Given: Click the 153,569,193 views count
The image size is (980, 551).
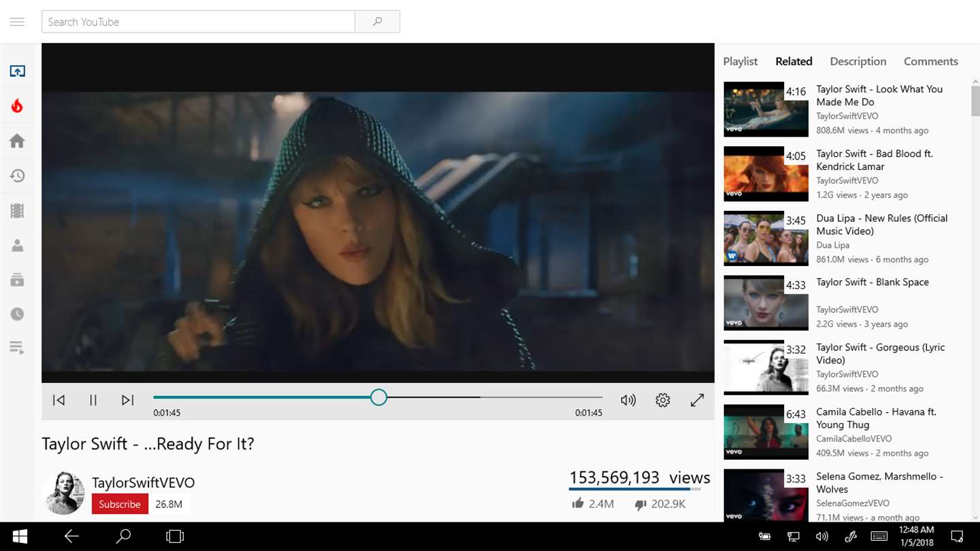Looking at the screenshot, I should tap(640, 478).
